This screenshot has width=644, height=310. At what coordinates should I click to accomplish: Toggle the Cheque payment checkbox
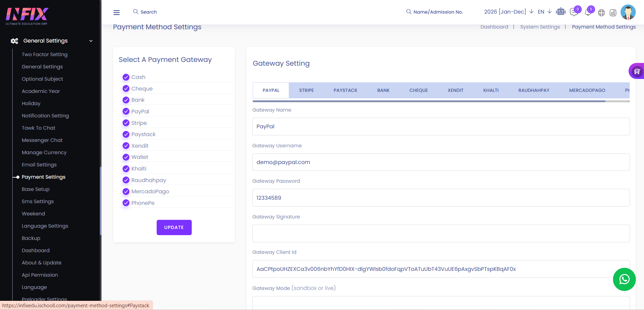[x=126, y=88]
